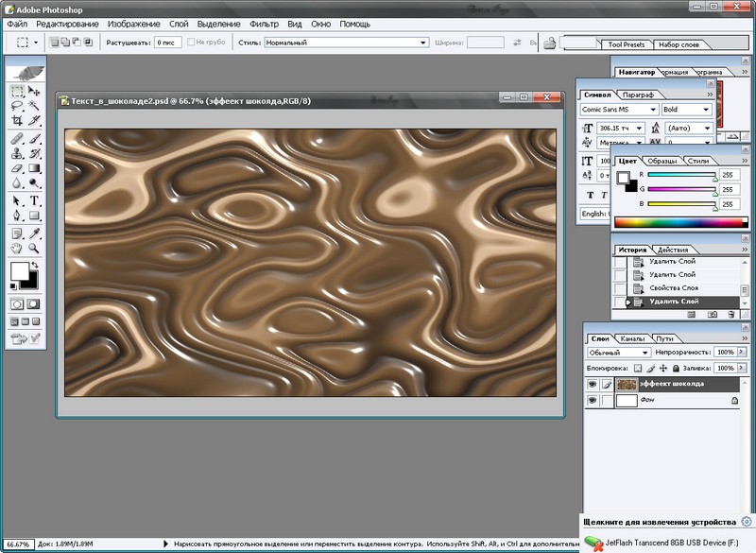Choose the Horizontal Type tool
The width and height of the screenshot is (756, 553).
click(x=34, y=200)
